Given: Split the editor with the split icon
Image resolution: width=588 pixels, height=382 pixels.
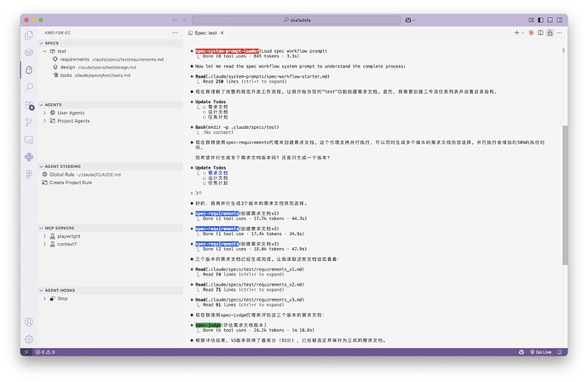Looking at the screenshot, I should point(540,33).
